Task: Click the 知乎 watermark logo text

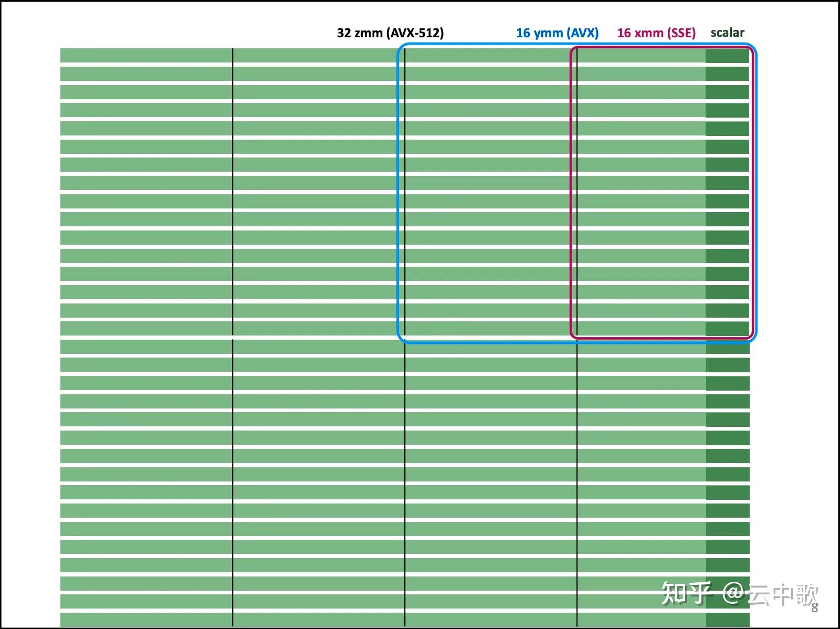Action: coord(686,593)
